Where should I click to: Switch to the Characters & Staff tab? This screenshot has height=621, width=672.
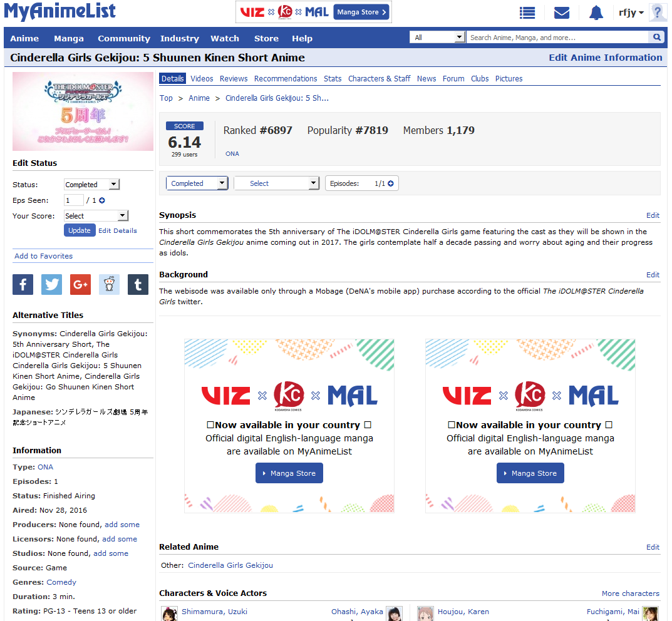click(379, 79)
